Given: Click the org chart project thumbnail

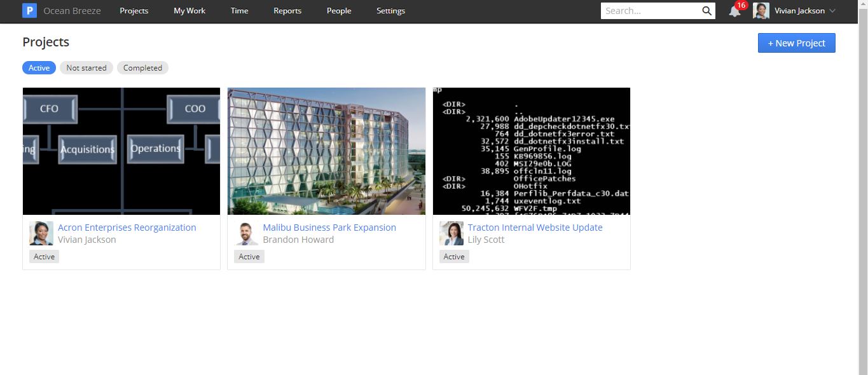Looking at the screenshot, I should [121, 151].
